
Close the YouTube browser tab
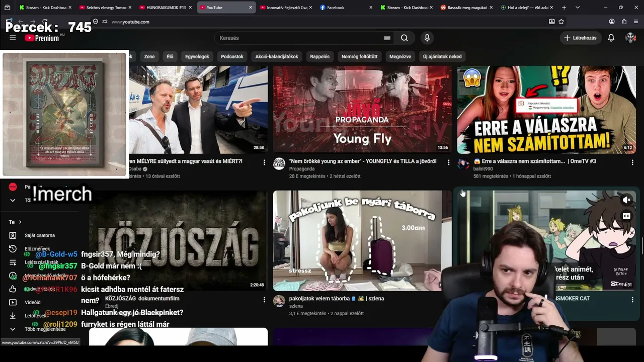pos(251,8)
